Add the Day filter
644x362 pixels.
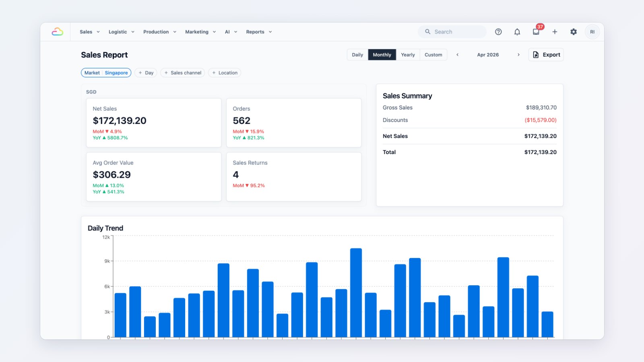pos(146,73)
